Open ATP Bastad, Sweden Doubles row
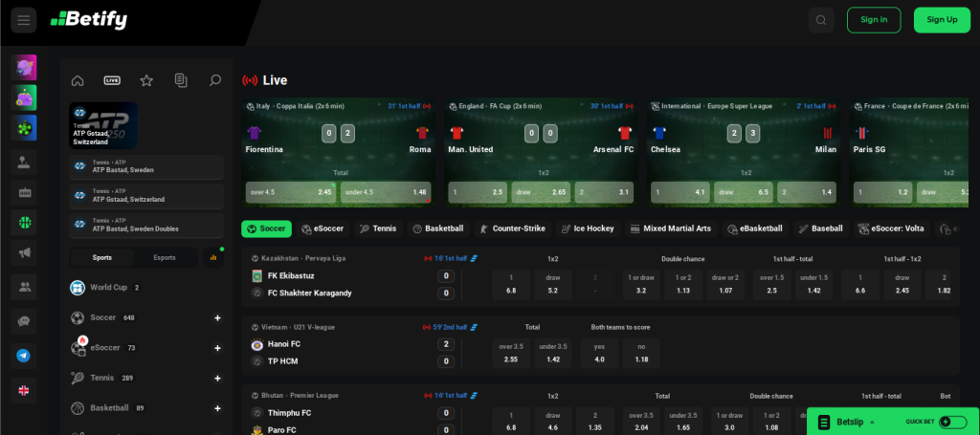 [146, 226]
